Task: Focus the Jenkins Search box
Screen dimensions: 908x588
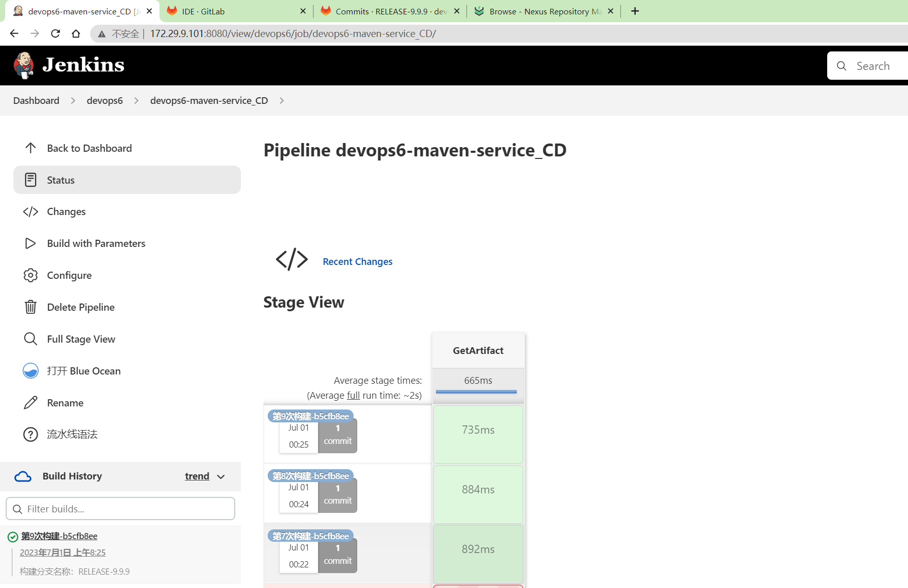Action: 868,66
